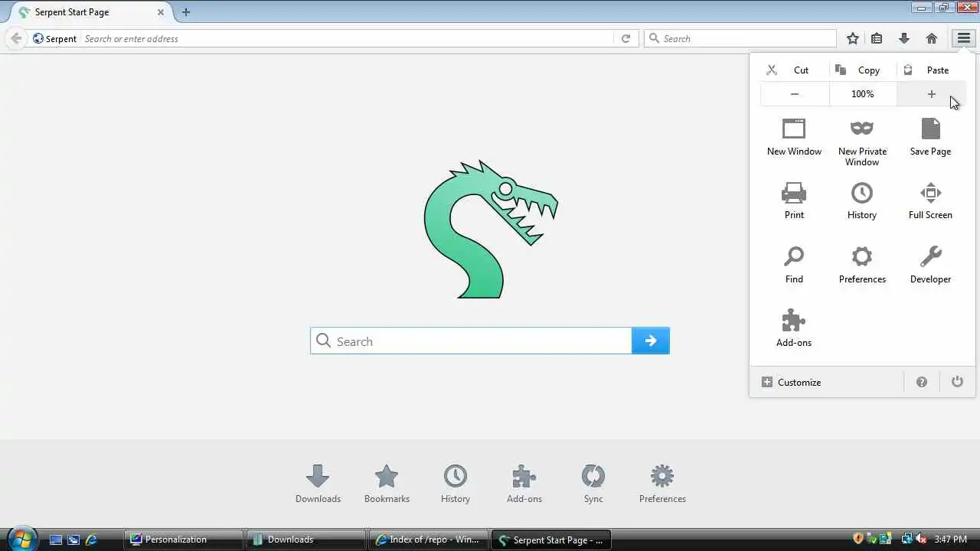Switch to Downloads taskbar window

tap(305, 540)
